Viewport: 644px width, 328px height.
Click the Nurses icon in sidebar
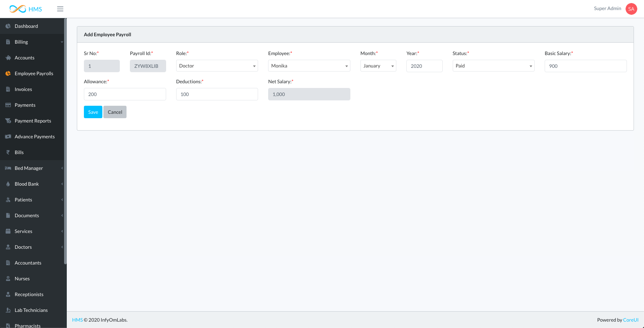[x=8, y=279]
